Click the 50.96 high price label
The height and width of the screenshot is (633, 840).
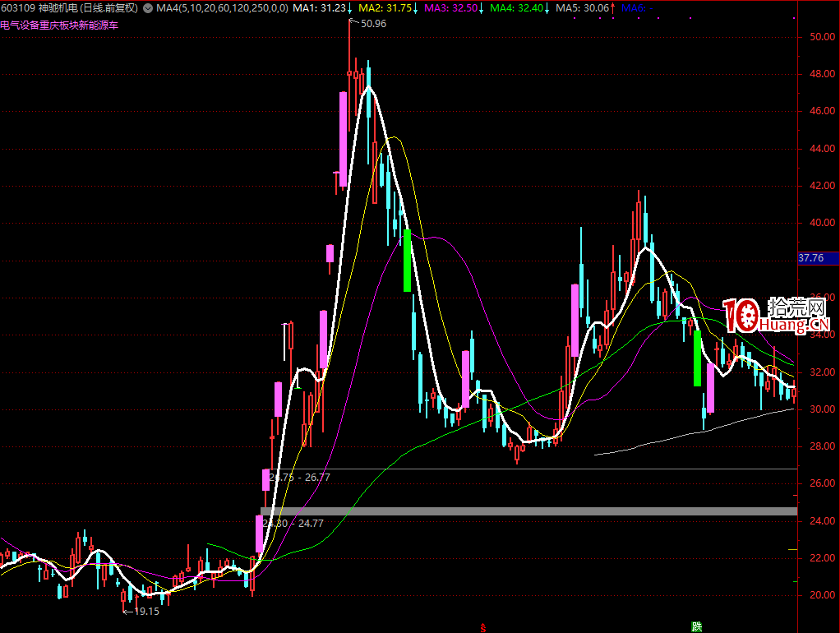372,24
